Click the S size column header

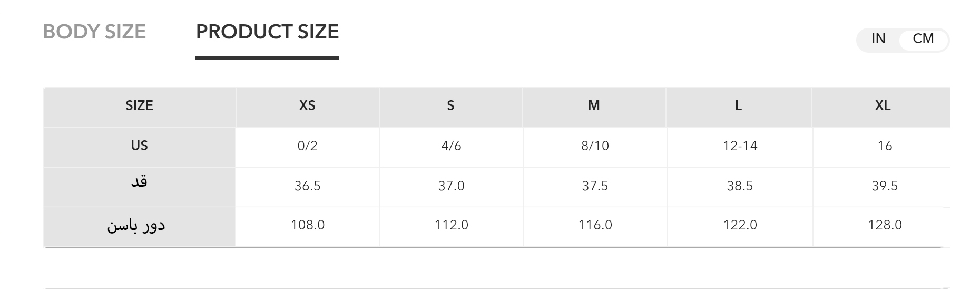450,106
